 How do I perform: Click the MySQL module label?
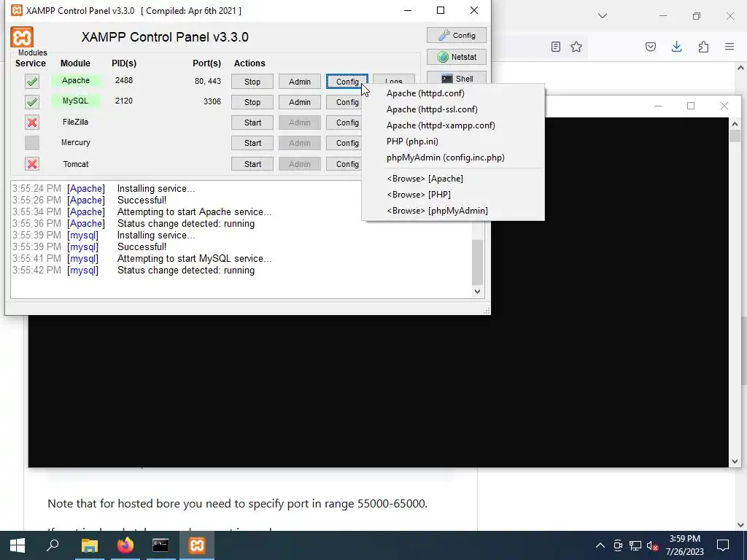[x=75, y=101]
